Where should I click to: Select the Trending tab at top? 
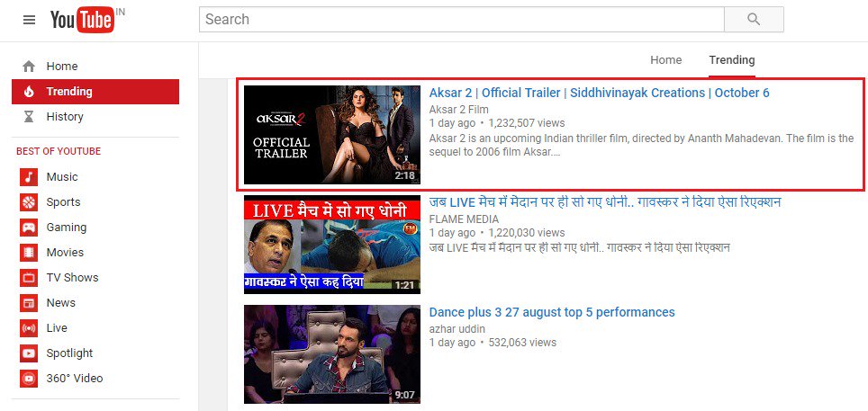click(732, 59)
